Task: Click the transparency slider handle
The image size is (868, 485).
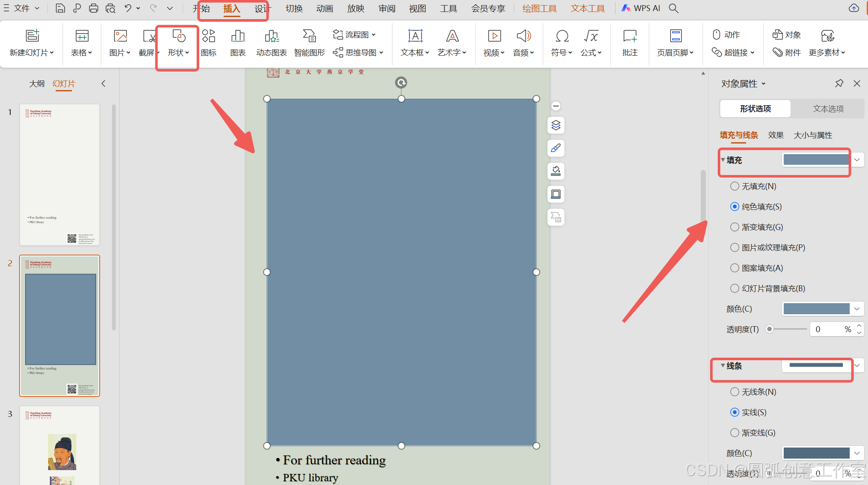Action: 769,329
